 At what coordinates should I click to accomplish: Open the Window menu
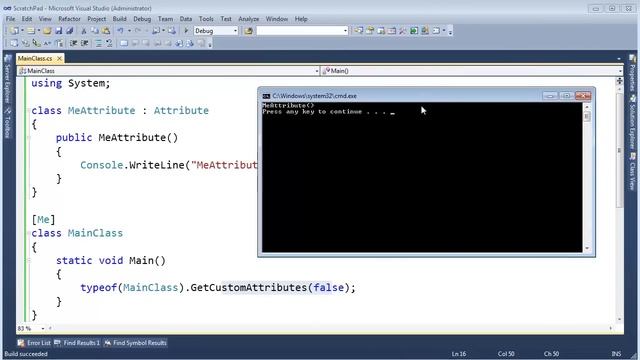[277, 19]
